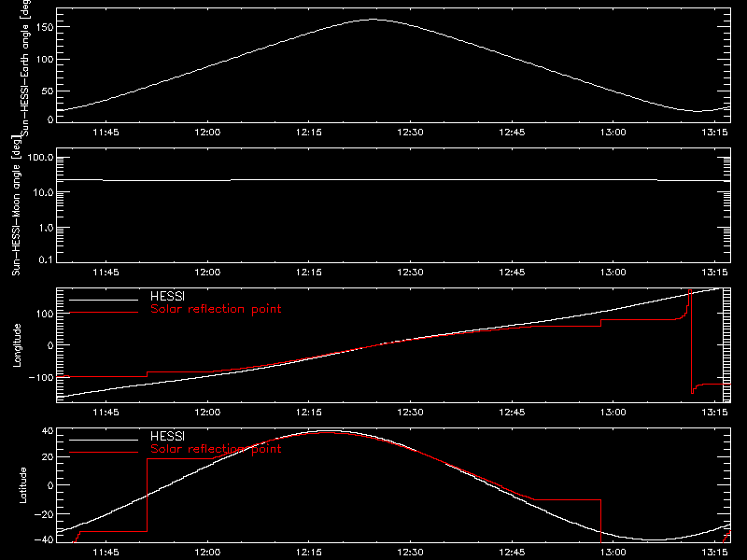Image resolution: width=747 pixels, height=560 pixels.
Task: Select the 13:00 time label under Earth angle plot
Action: 613,132
